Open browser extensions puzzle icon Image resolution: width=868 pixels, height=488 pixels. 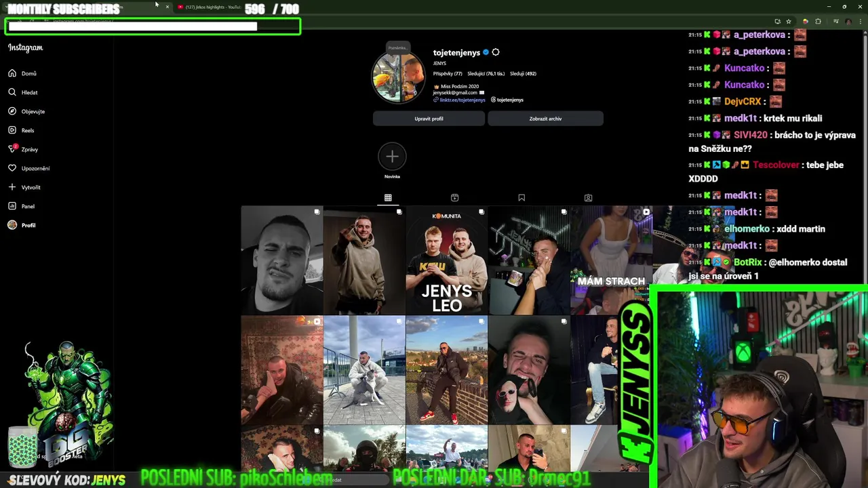818,22
